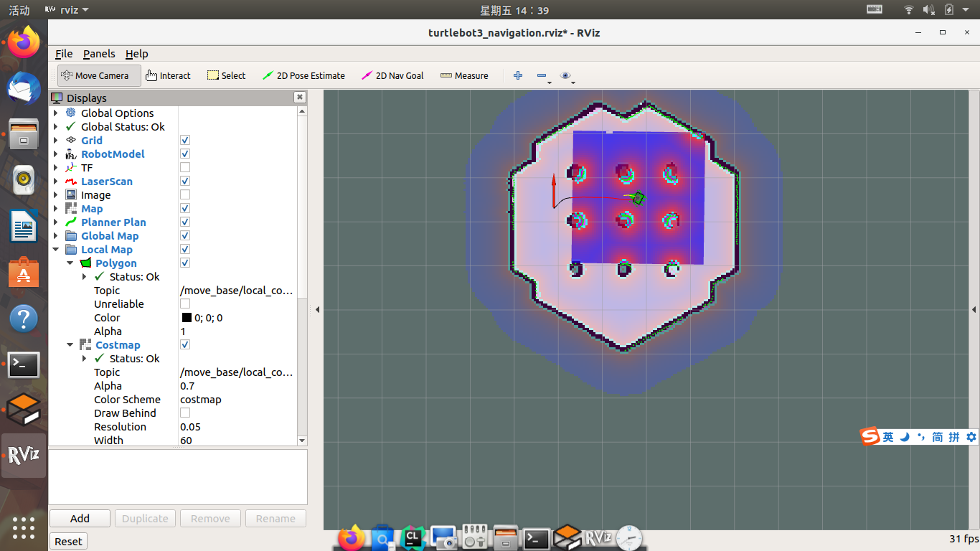The height and width of the screenshot is (551, 980).
Task: Switch to the Select tool
Action: (225, 75)
